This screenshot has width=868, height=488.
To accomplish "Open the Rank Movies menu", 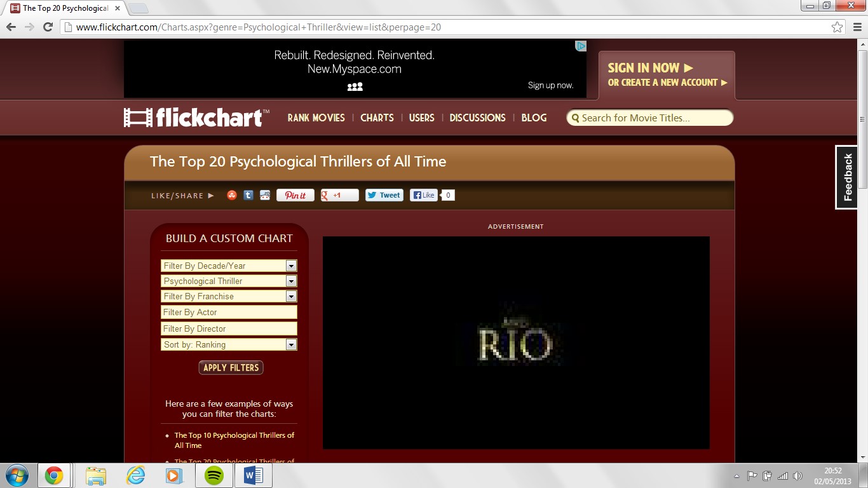I will pyautogui.click(x=316, y=118).
